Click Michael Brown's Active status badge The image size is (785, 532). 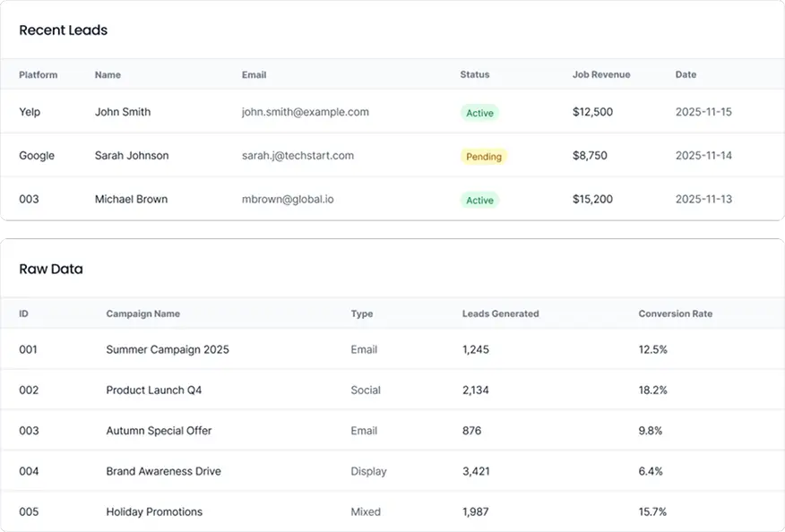(x=479, y=200)
